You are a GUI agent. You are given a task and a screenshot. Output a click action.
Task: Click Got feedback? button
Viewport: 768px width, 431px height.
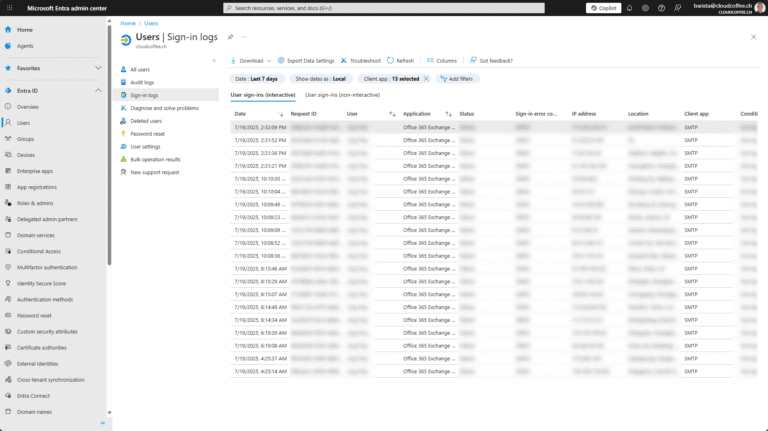[491, 61]
